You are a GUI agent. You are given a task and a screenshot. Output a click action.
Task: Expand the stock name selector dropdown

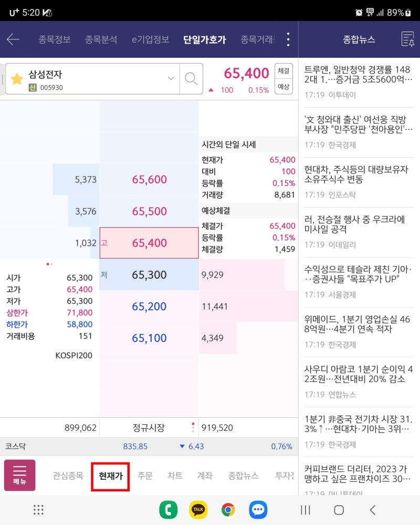171,78
